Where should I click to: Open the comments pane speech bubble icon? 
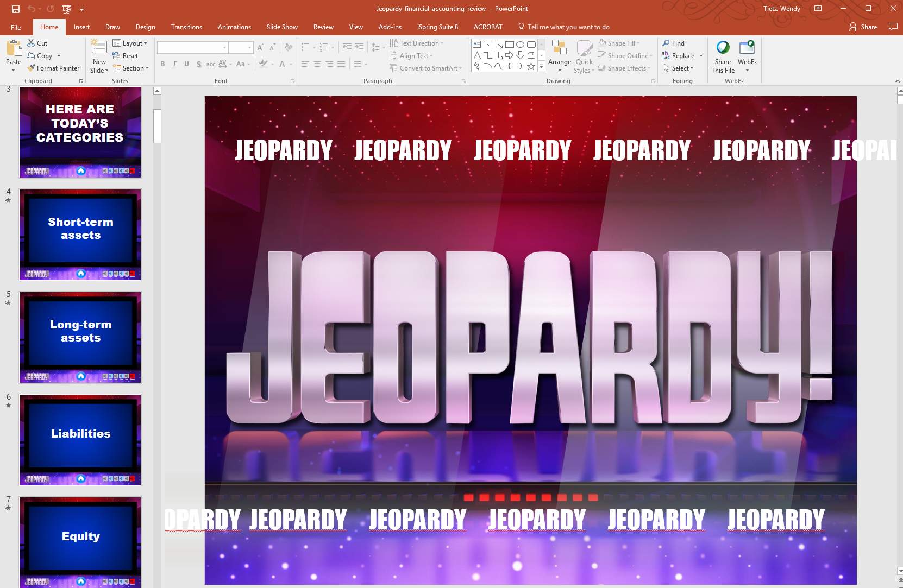pos(893,27)
